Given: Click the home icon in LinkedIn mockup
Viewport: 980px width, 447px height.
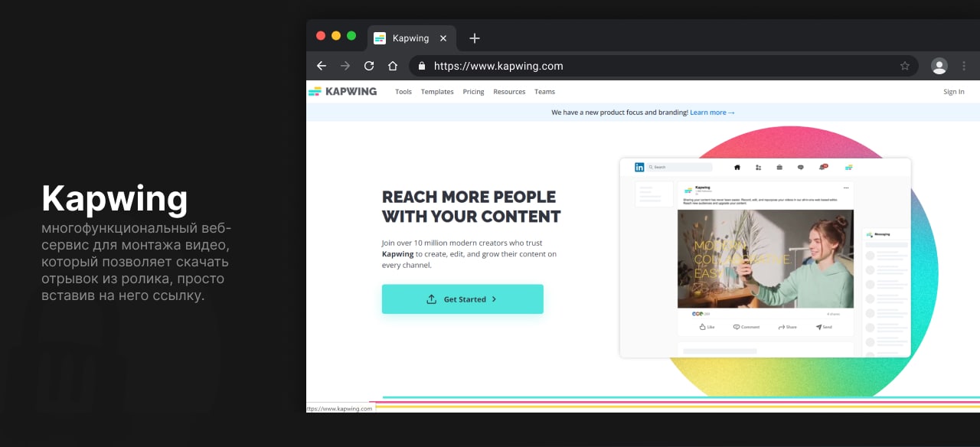Looking at the screenshot, I should tap(737, 167).
